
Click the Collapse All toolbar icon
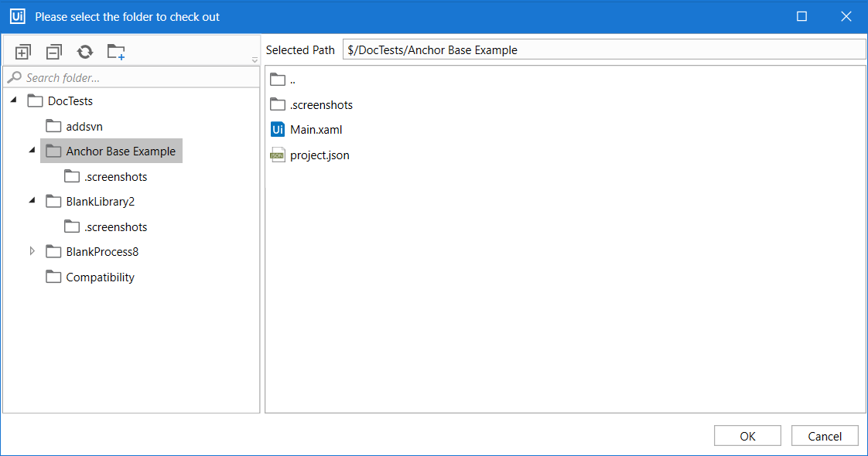coord(53,53)
